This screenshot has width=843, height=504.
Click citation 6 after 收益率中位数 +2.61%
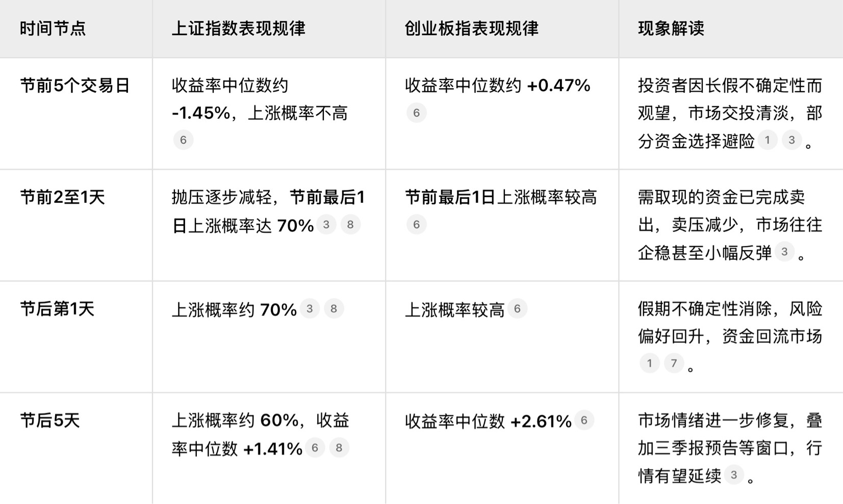coord(584,420)
